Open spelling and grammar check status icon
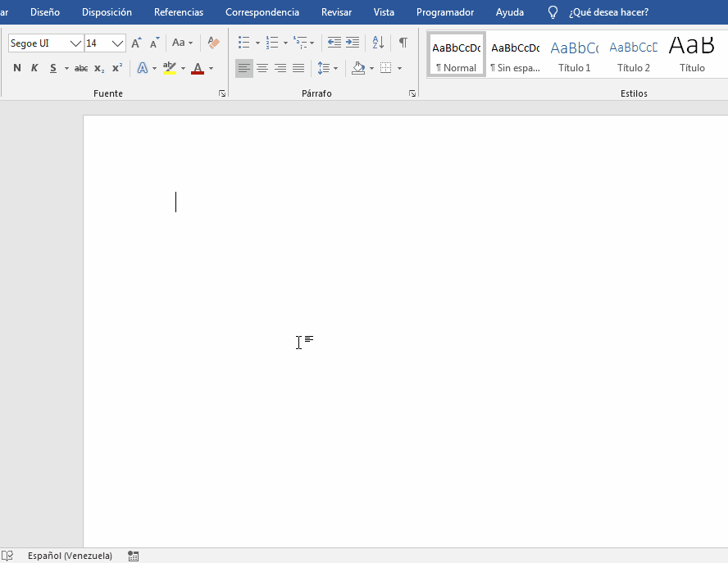 coord(7,556)
